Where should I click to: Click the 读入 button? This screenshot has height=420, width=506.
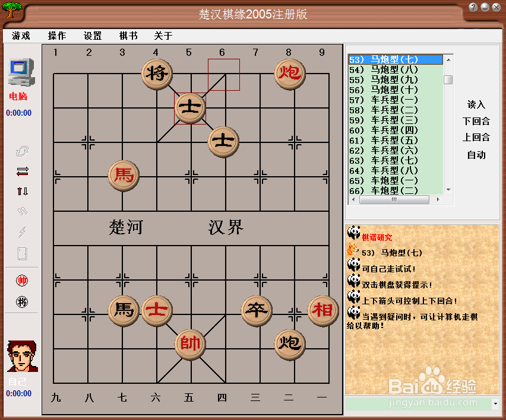[476, 104]
